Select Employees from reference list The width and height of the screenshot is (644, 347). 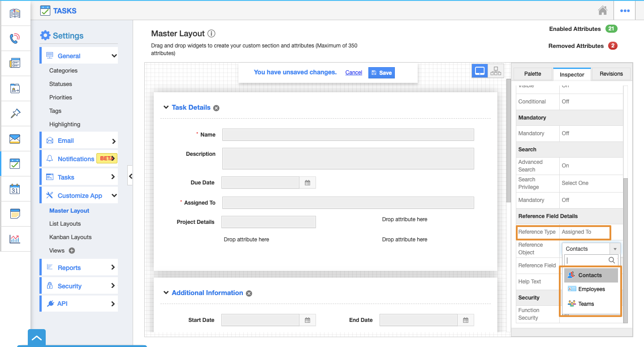coord(591,289)
